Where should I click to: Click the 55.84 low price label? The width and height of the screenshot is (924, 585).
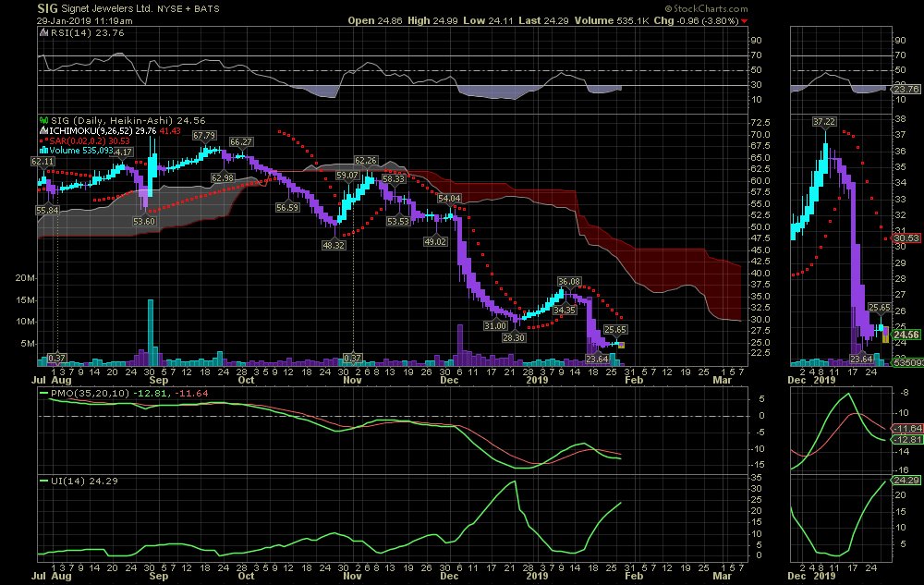[47, 211]
